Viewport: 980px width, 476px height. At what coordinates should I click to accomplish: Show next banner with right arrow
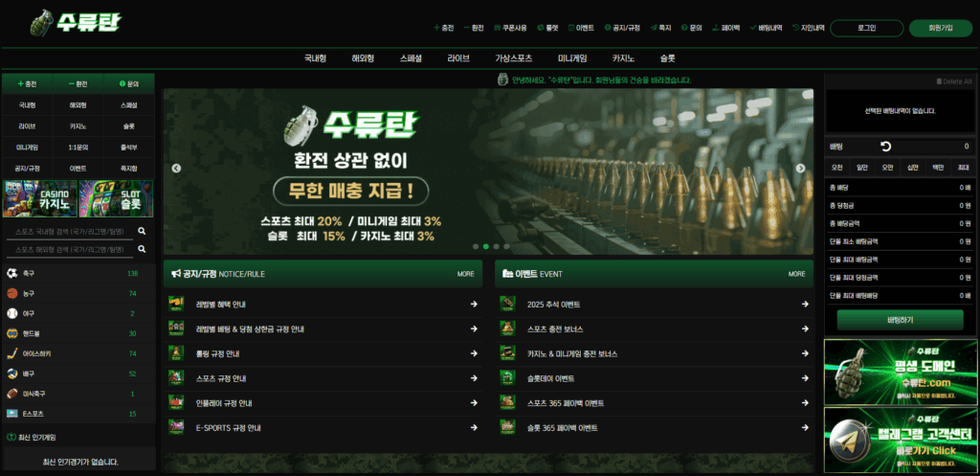pos(801,169)
